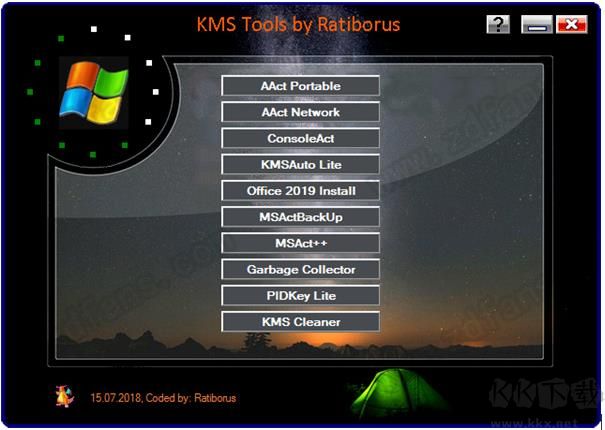
Task: Run MSAct++
Action: tap(300, 243)
